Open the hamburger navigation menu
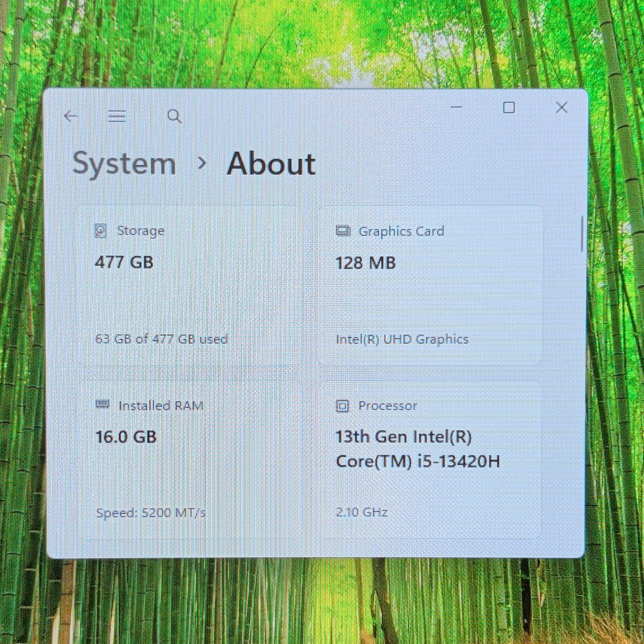This screenshot has width=644, height=644. 117,116
